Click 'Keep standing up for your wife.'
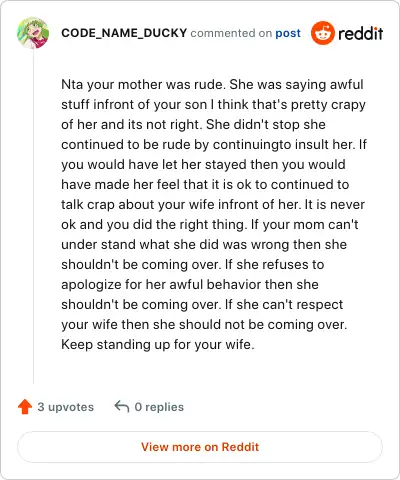 158,344
